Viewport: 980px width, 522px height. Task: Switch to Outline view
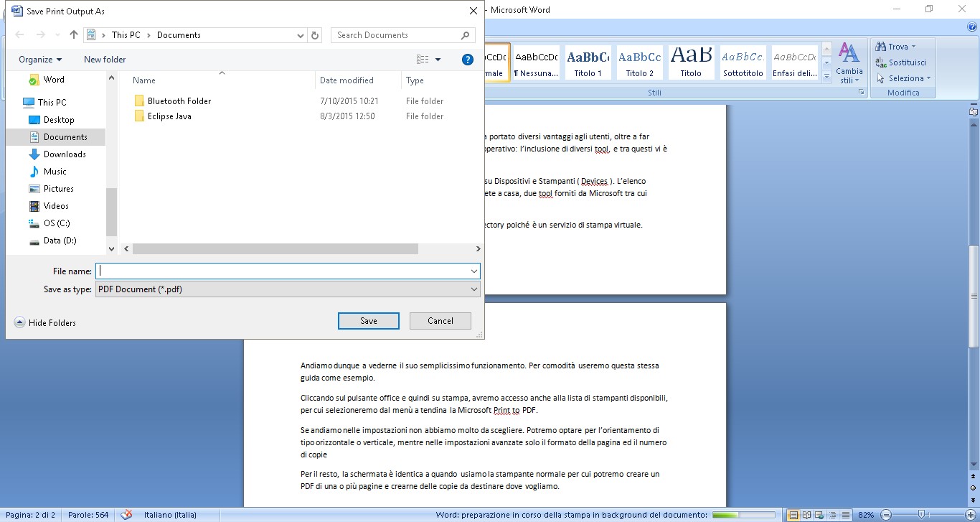tap(831, 515)
